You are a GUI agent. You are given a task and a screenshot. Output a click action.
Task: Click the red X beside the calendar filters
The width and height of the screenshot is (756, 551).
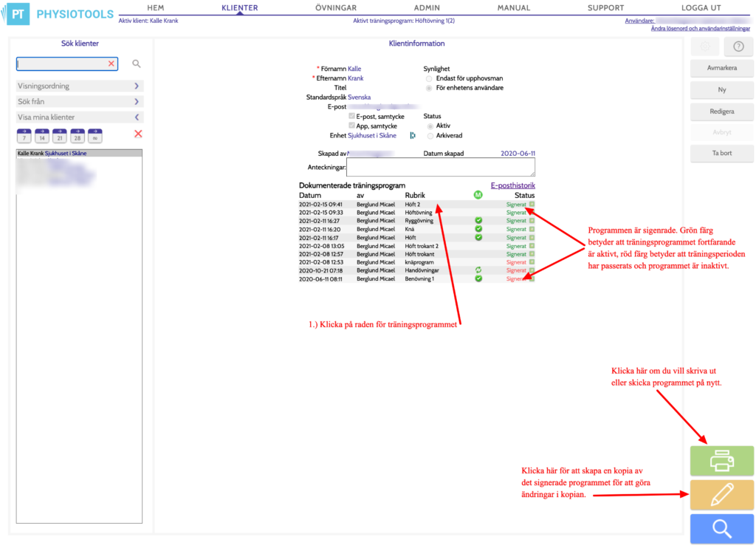138,134
